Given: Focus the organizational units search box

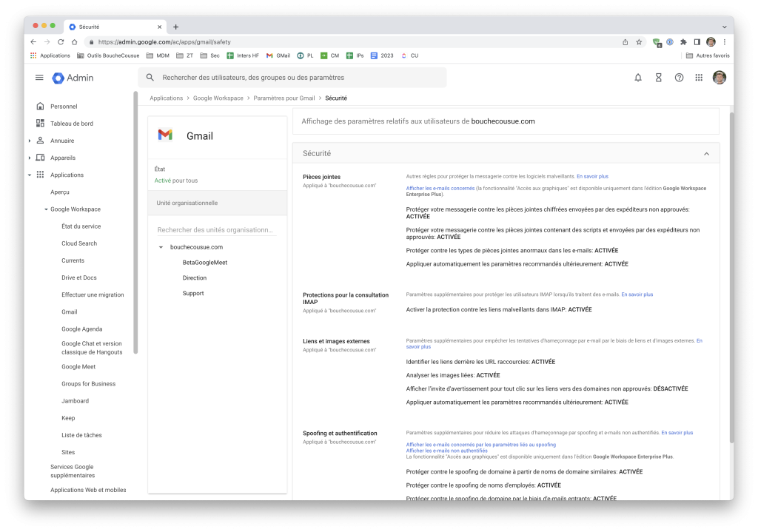Looking at the screenshot, I should (216, 231).
